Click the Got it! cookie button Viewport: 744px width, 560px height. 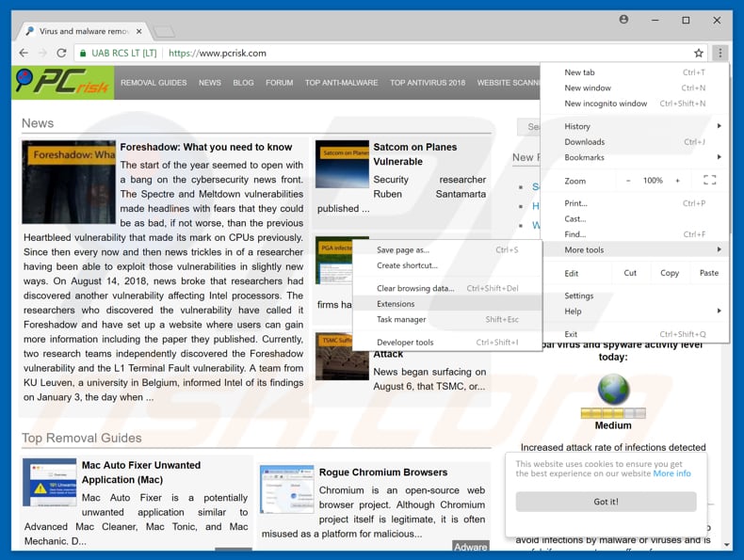606,502
